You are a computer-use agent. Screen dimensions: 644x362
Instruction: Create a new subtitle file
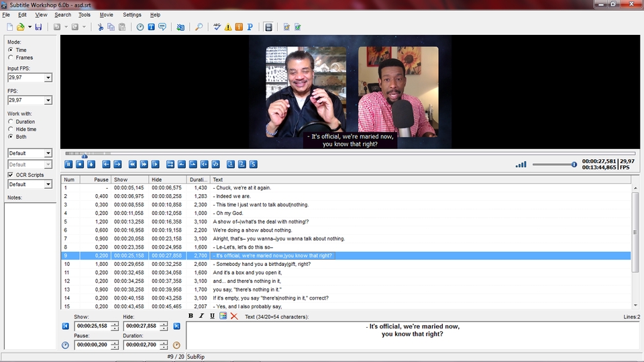(x=9, y=27)
